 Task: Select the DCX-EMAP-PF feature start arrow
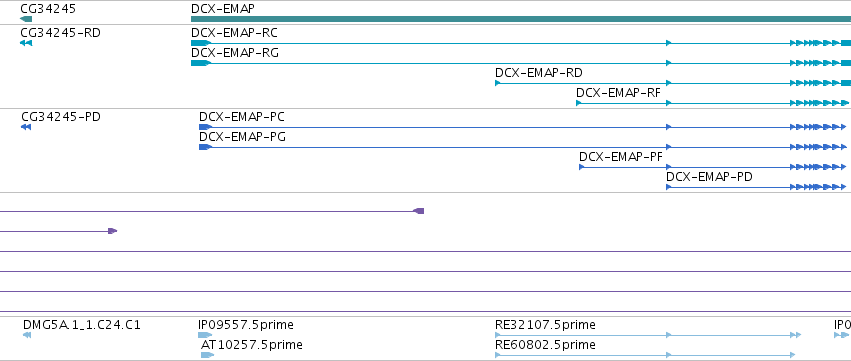coord(582,167)
